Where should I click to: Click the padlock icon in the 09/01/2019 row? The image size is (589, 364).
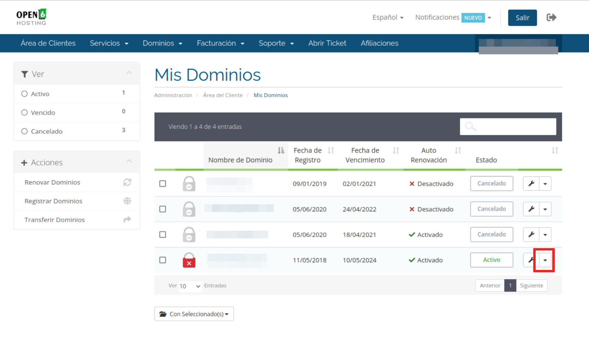tap(189, 183)
